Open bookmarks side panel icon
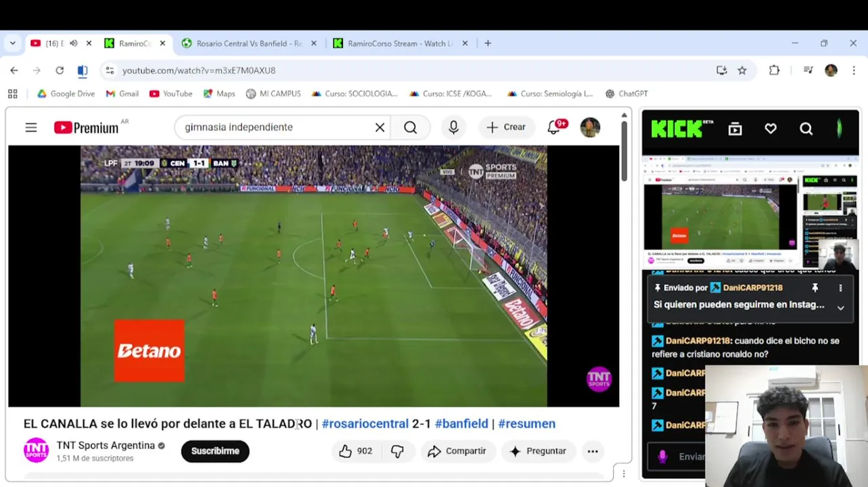The image size is (868, 487). 83,70
